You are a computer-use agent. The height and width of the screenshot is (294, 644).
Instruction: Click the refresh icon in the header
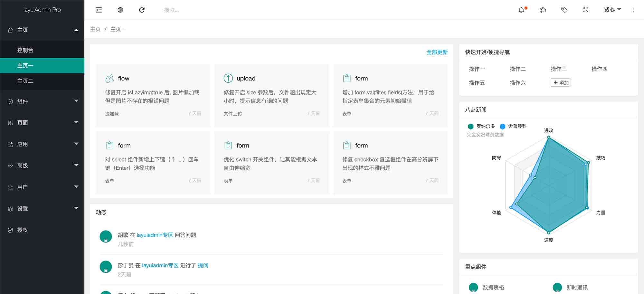click(142, 10)
